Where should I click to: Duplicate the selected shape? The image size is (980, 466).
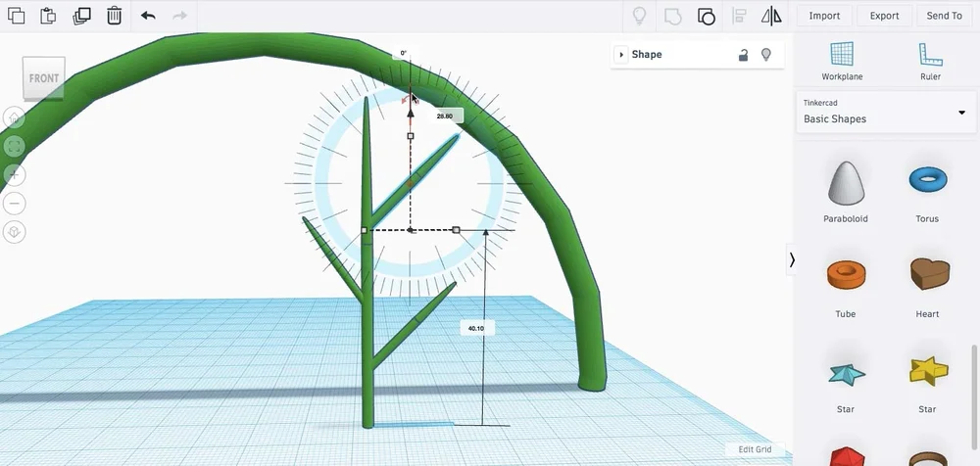pos(81,16)
